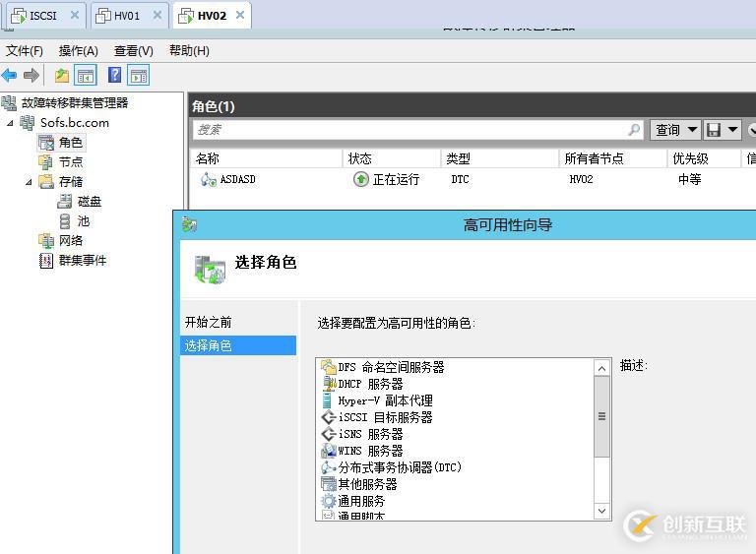Open the 操作(A) menu
The height and width of the screenshot is (554, 756).
click(x=78, y=50)
